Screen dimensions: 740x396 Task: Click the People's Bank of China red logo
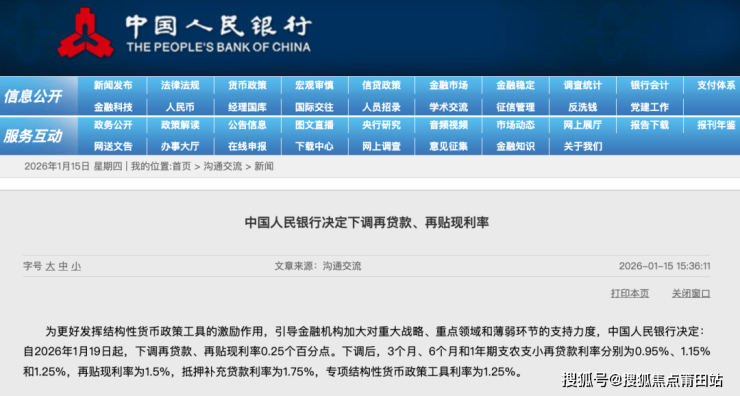point(85,33)
